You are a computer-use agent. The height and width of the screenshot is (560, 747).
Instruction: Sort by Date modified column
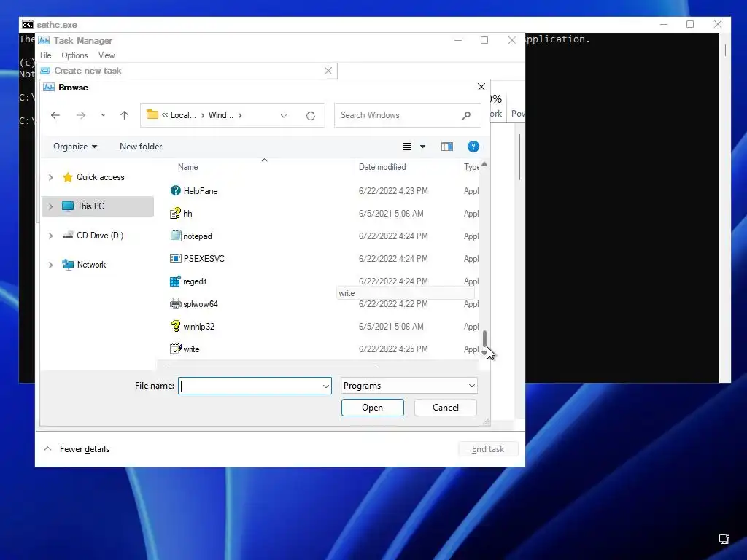pos(382,167)
